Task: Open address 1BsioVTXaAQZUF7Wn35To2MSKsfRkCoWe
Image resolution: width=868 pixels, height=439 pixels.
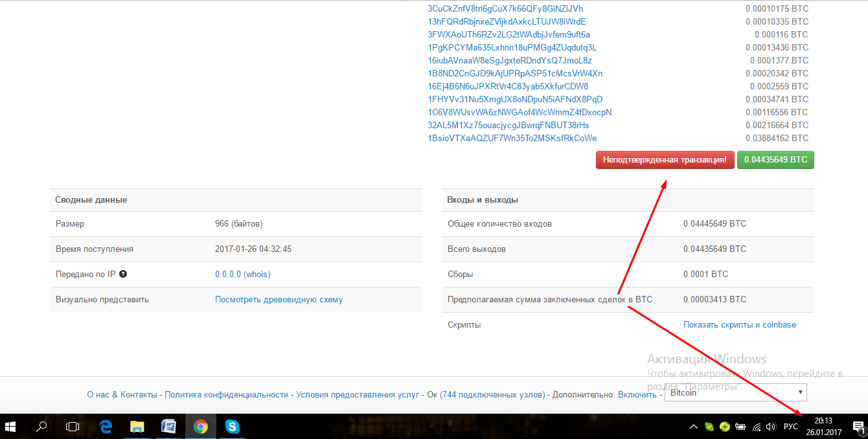Action: [x=512, y=139]
